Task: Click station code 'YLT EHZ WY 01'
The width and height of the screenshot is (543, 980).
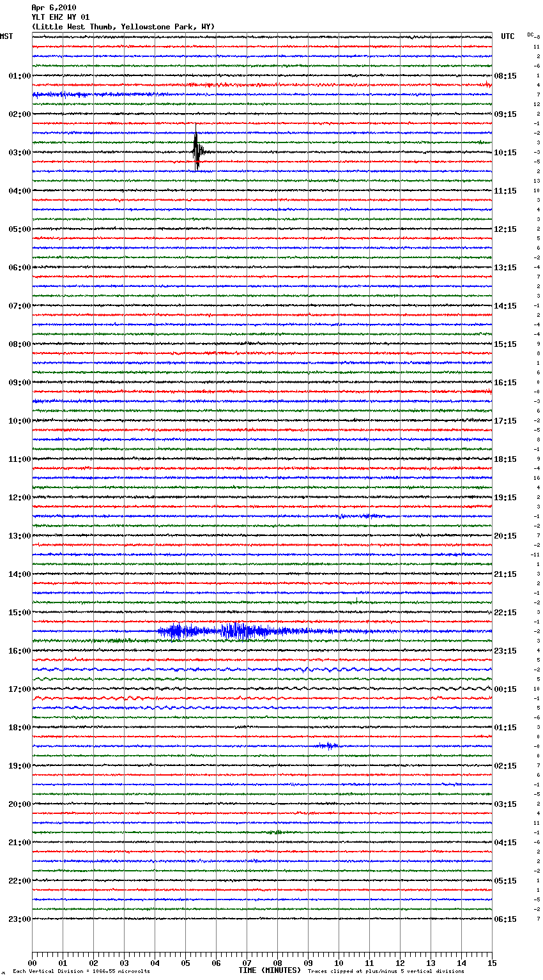Action: pos(61,17)
